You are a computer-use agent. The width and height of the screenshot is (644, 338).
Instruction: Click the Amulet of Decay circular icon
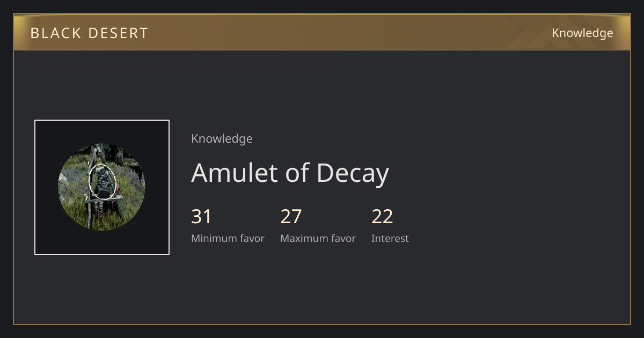pyautogui.click(x=101, y=187)
